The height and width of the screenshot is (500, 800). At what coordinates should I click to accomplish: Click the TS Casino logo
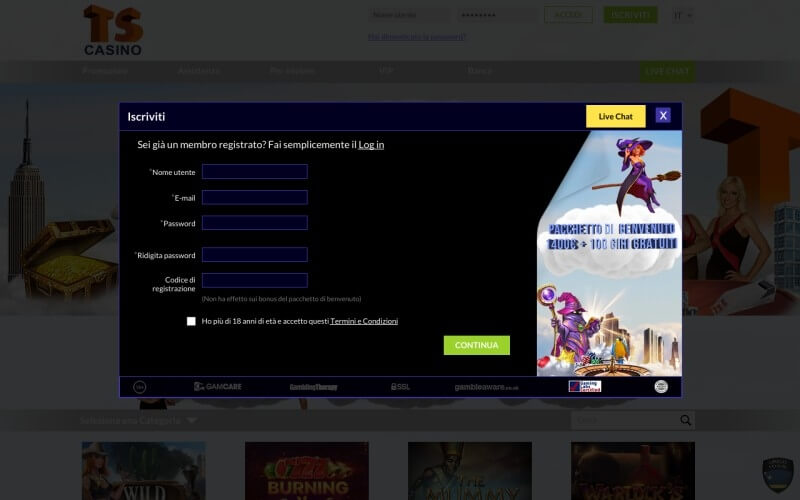[113, 30]
